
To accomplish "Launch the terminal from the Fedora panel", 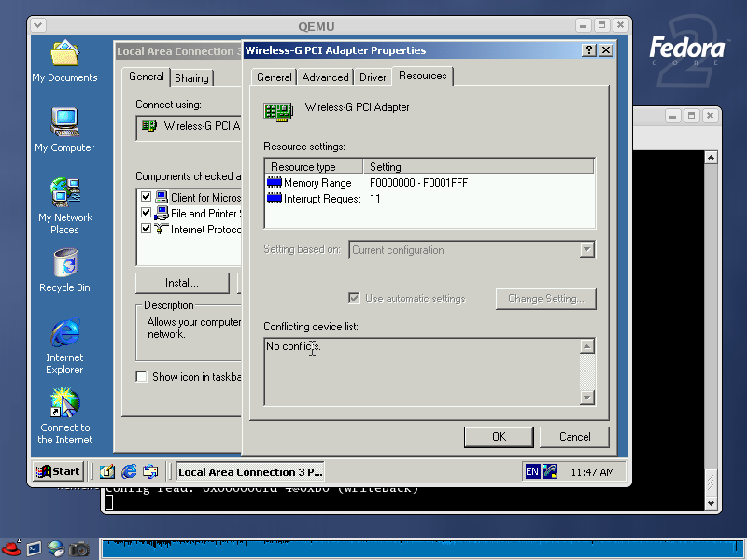I will coord(34,549).
